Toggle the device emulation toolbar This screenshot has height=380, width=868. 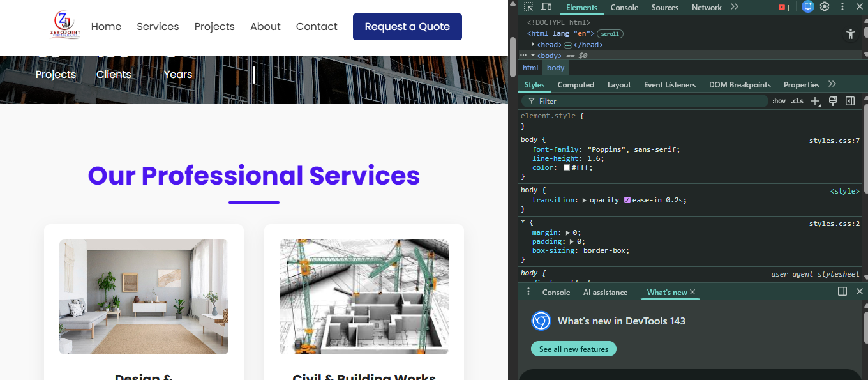545,7
